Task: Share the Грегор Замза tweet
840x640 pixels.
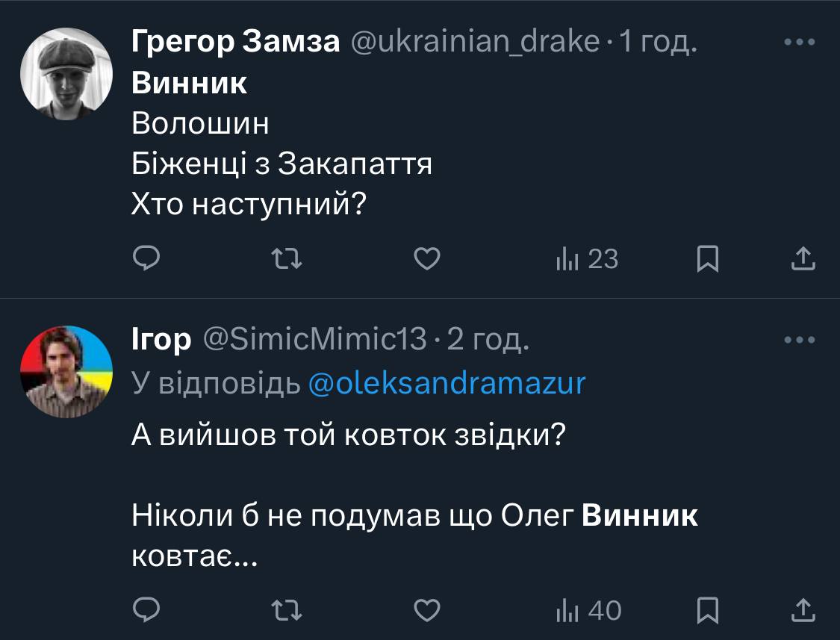Action: (801, 259)
